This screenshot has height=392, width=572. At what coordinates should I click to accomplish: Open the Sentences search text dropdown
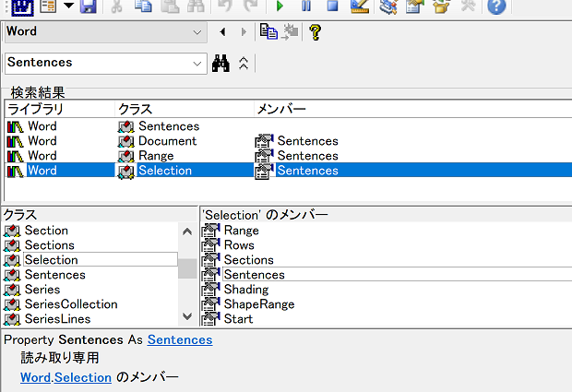[197, 64]
